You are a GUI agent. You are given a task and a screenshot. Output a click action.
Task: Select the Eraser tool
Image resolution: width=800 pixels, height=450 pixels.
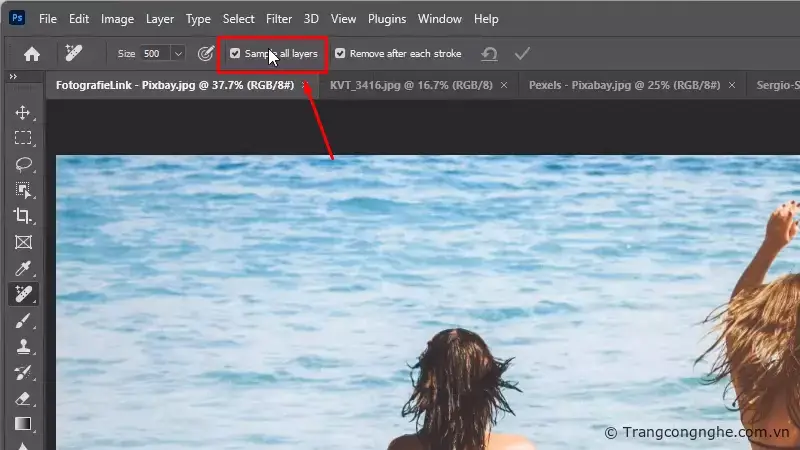[22, 398]
